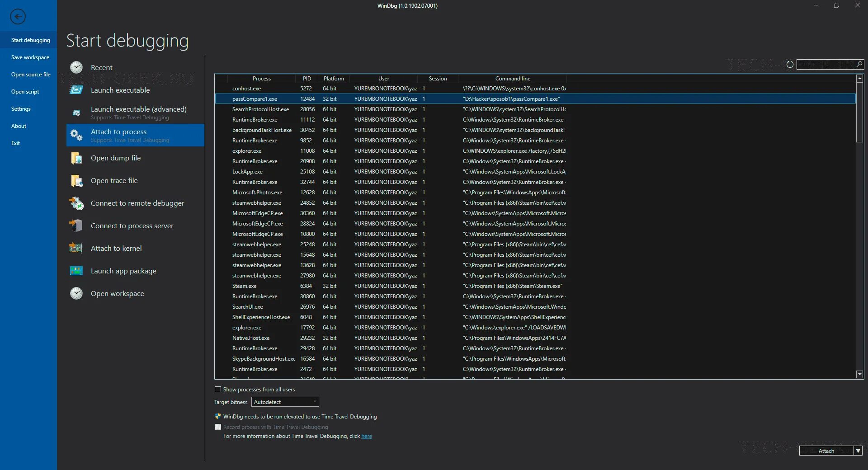Open the Attach button dropdown arrow
This screenshot has height=470, width=868.
pyautogui.click(x=858, y=451)
